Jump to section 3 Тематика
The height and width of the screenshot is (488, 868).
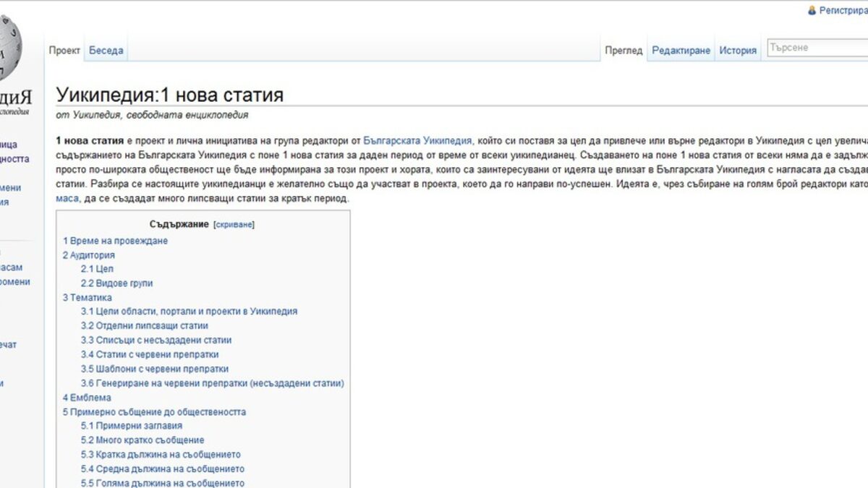[x=87, y=297]
